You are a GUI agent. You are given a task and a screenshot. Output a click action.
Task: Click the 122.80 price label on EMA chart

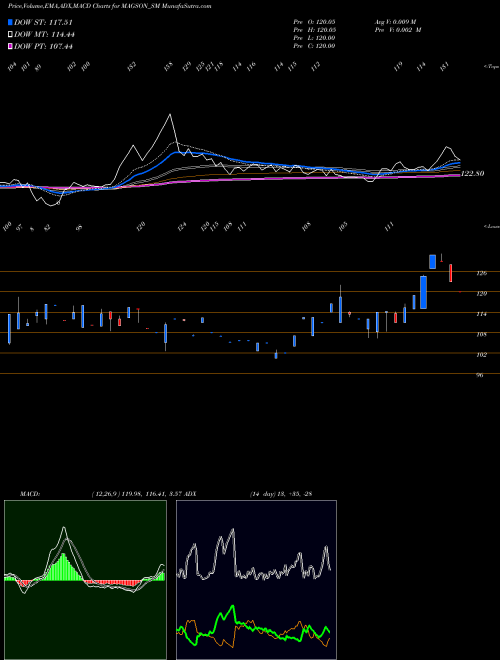472,173
